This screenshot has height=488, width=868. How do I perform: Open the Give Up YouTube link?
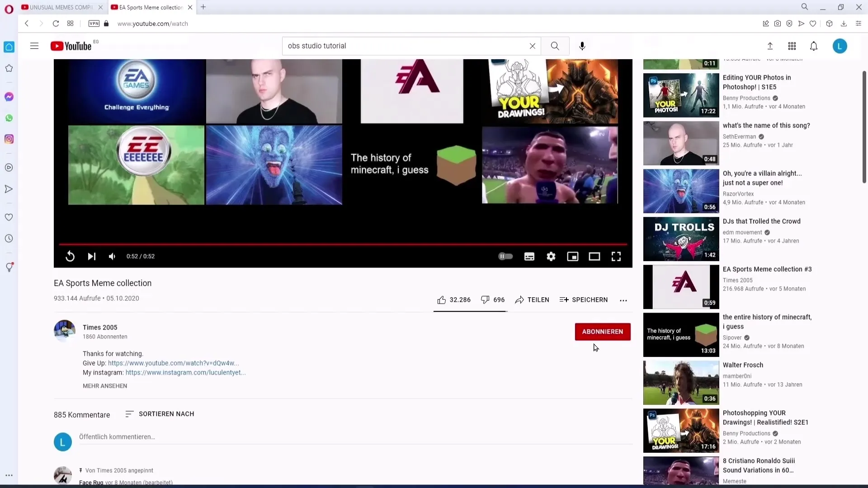click(173, 363)
